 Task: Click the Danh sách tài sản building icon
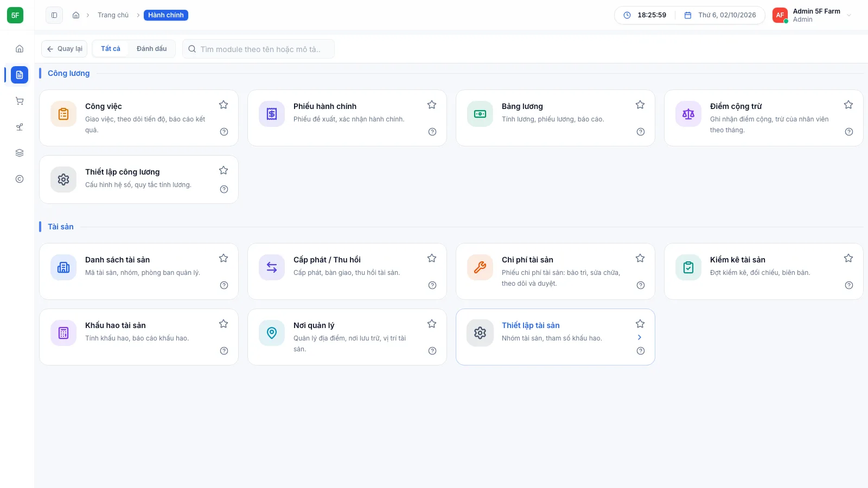click(63, 267)
